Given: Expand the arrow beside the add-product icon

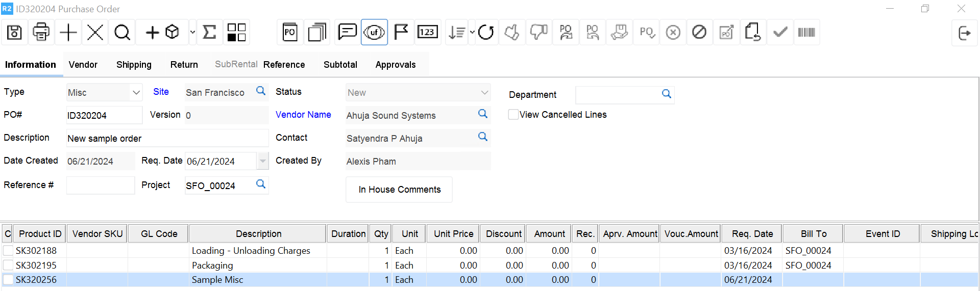Looking at the screenshot, I should 192,33.
